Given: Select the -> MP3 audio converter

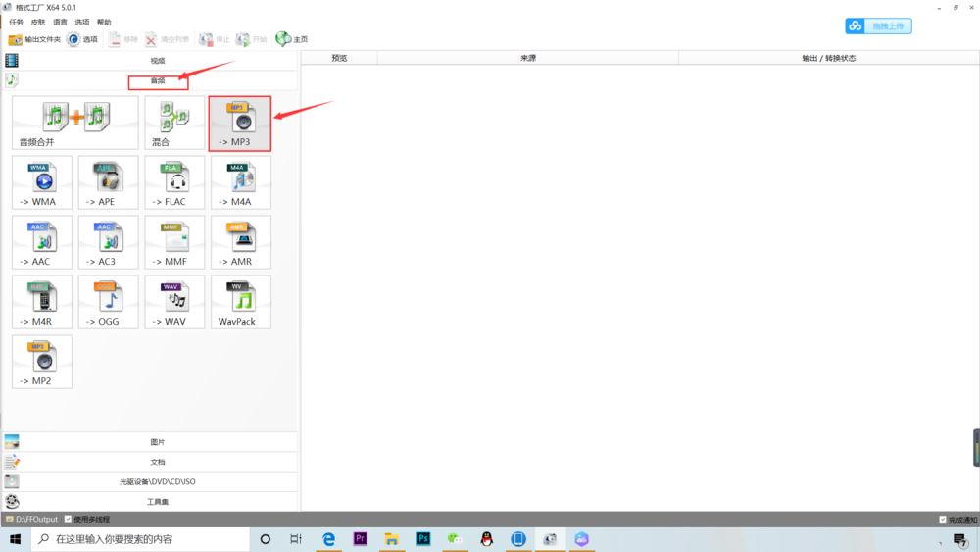Looking at the screenshot, I should [239, 124].
